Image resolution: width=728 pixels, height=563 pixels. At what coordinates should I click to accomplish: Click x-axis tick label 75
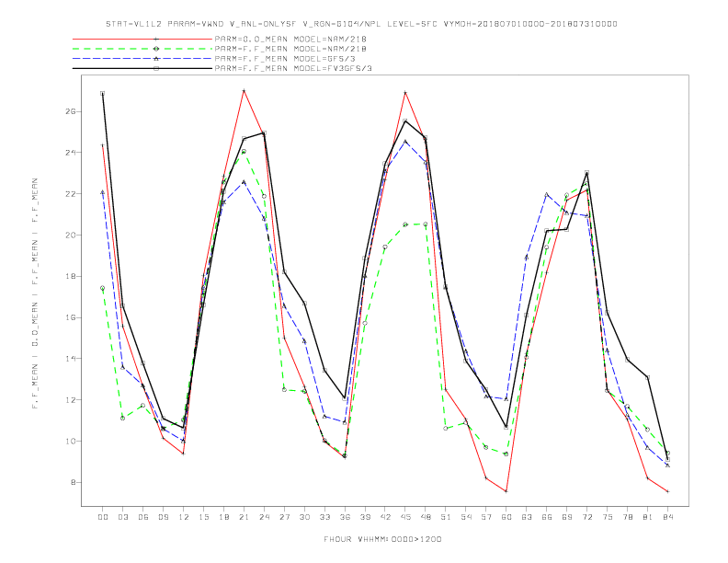point(608,517)
